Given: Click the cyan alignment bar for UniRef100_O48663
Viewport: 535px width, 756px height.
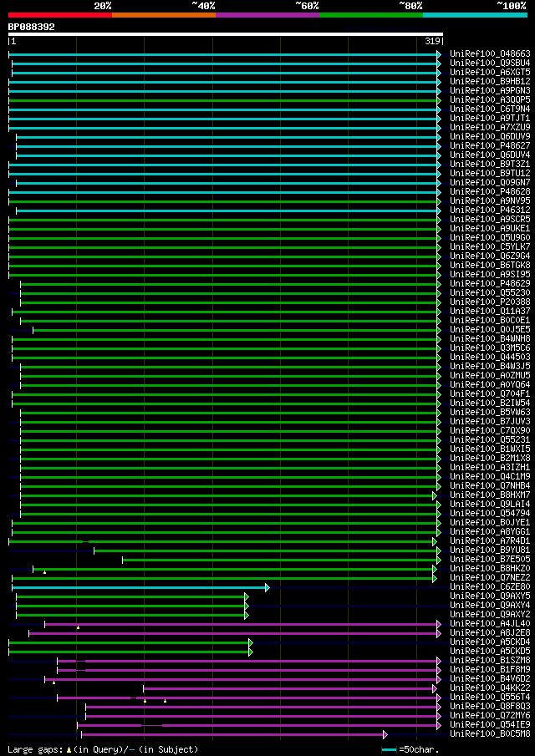Looking at the screenshot, I should pos(223,54).
